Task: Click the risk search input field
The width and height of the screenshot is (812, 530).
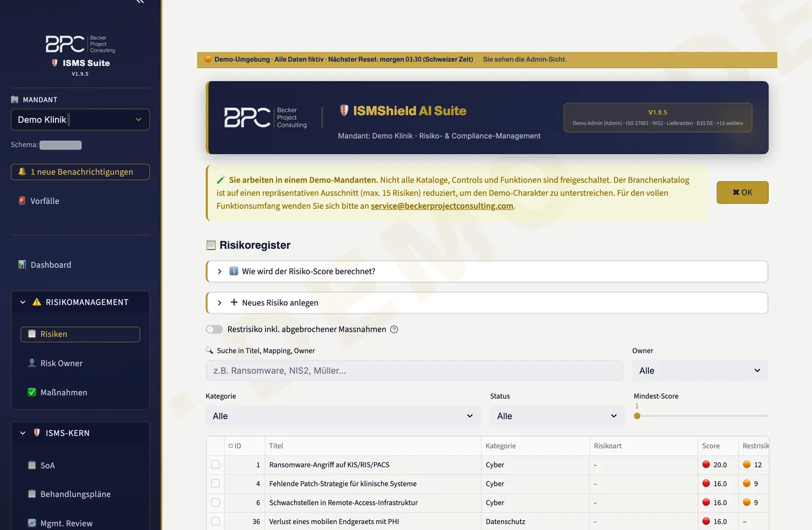Action: point(414,371)
